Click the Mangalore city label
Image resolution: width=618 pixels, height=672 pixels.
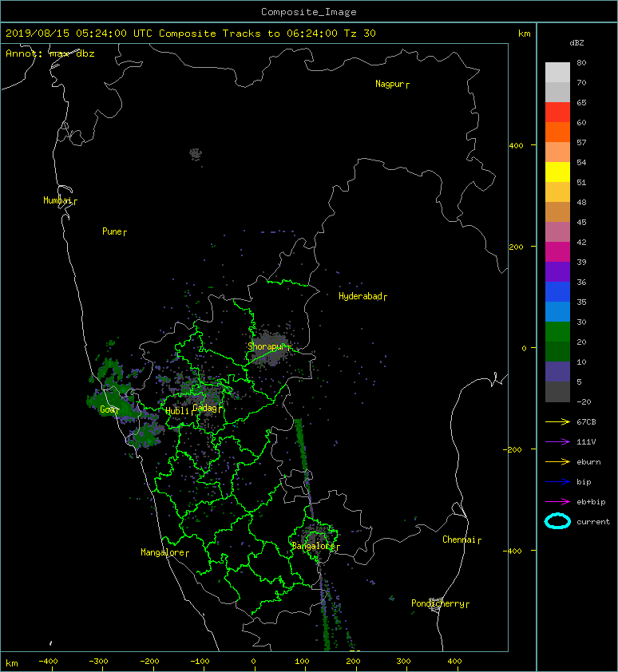pyautogui.click(x=163, y=552)
